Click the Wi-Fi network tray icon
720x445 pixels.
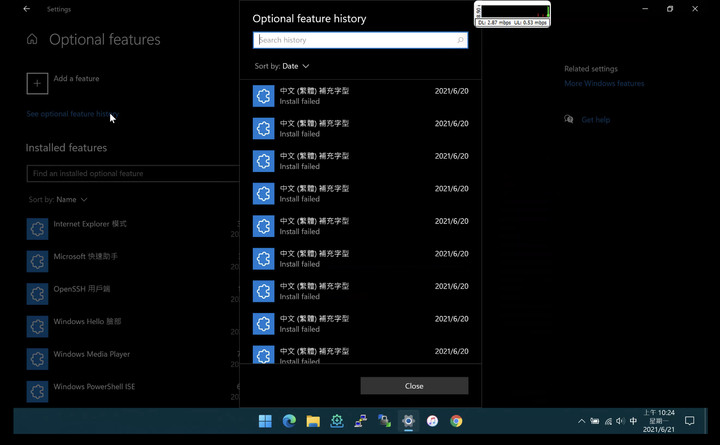608,421
